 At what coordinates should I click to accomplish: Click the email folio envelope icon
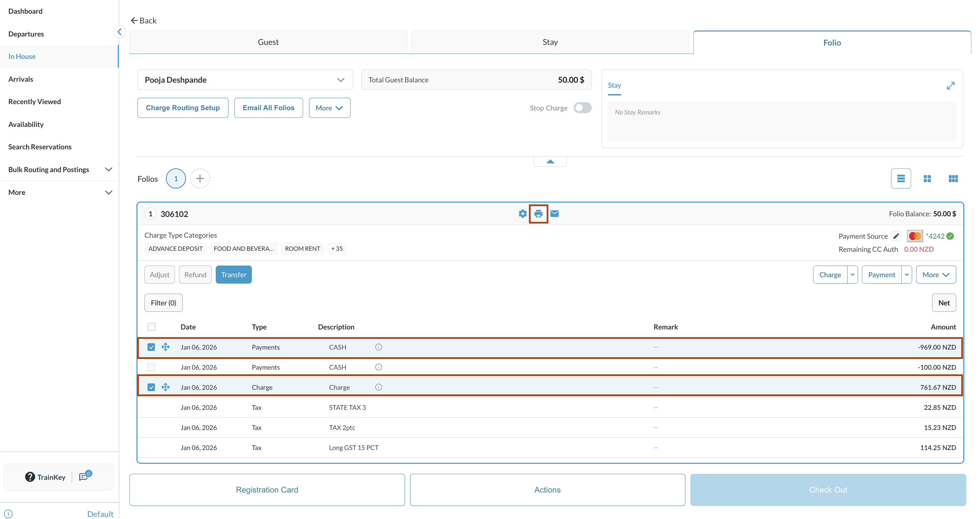(554, 214)
